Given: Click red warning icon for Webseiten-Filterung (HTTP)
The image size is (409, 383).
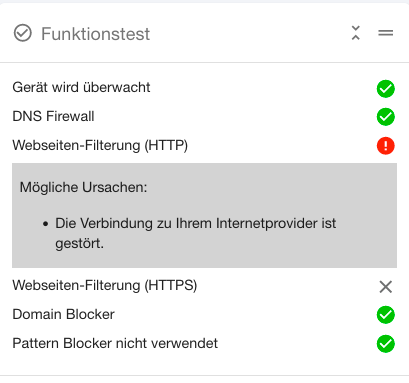Looking at the screenshot, I should coord(386,146).
